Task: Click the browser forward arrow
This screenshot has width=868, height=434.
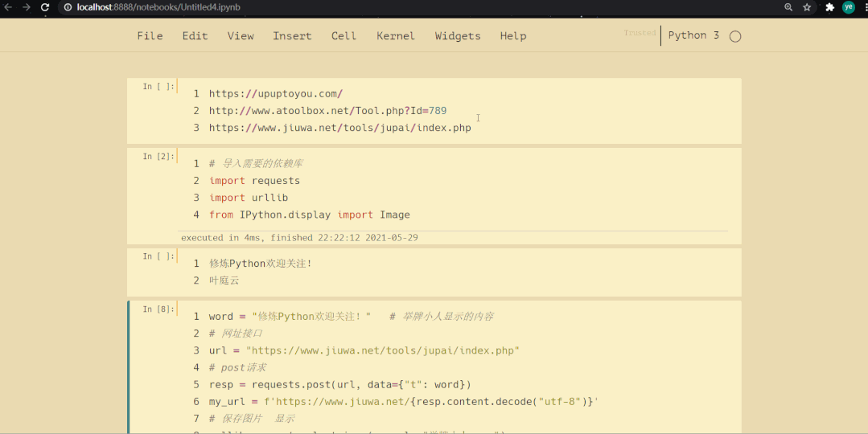Action: point(26,7)
